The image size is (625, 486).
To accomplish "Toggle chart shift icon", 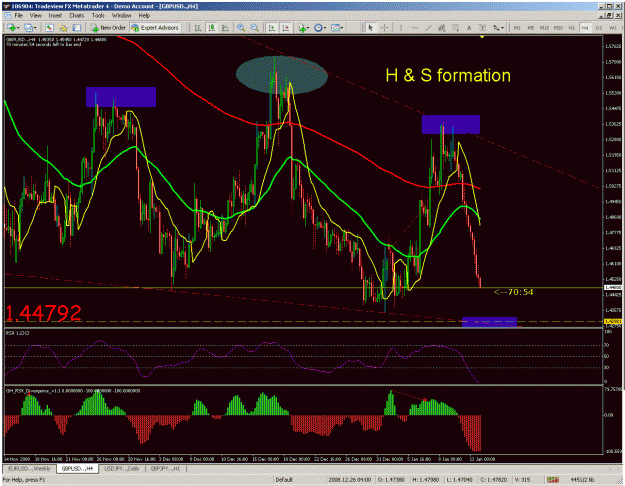I will click(x=285, y=28).
